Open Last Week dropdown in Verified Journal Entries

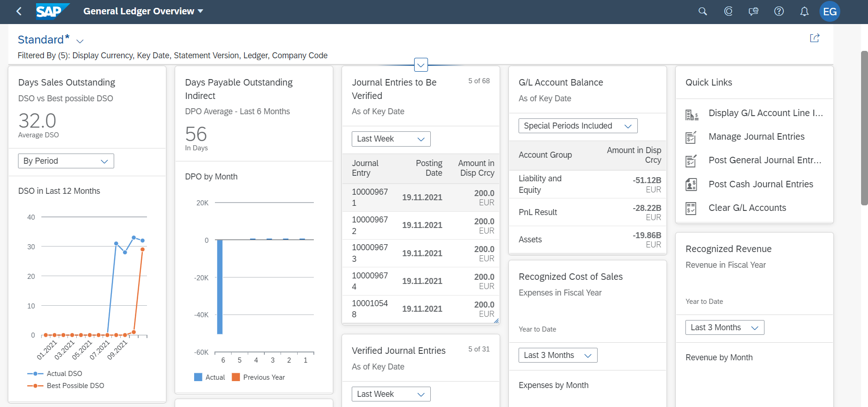click(x=391, y=394)
